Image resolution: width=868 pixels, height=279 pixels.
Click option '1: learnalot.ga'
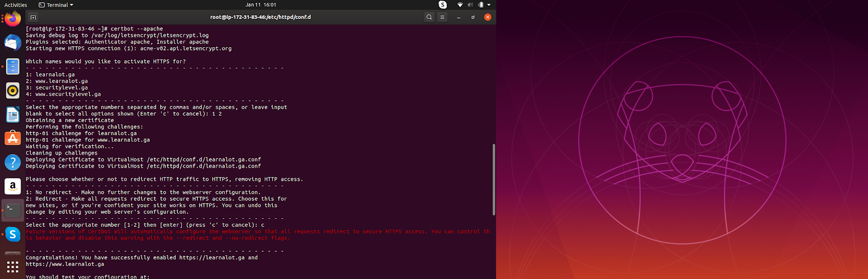[x=50, y=74]
